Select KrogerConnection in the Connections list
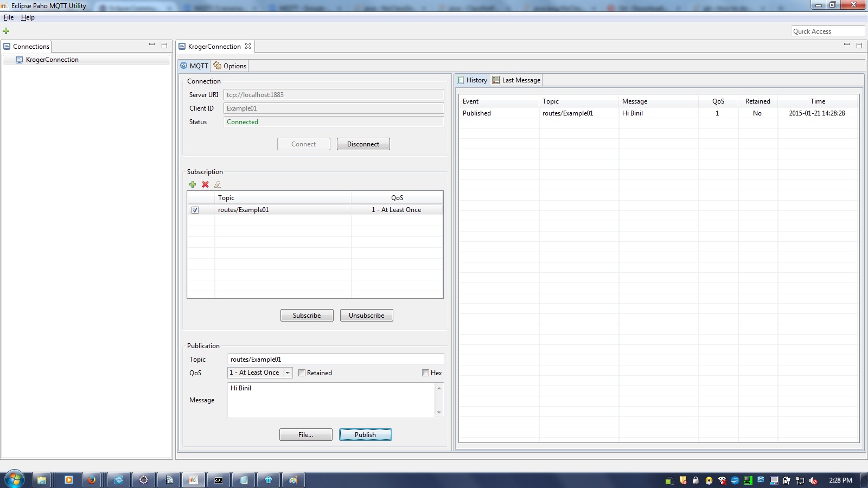 point(87,60)
